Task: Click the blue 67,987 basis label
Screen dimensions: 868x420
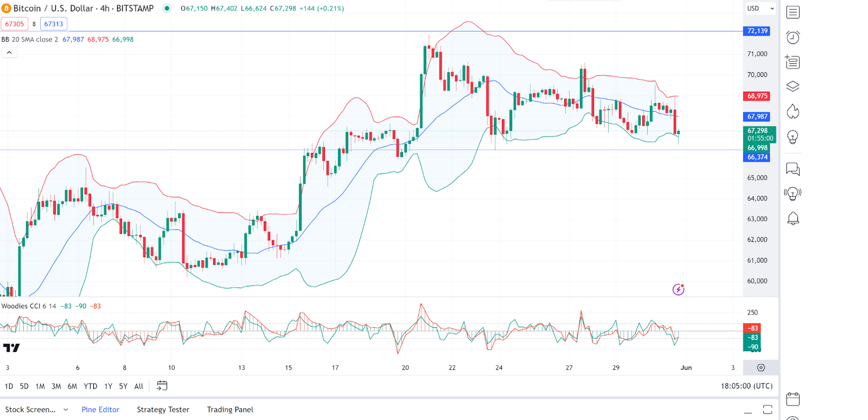Action: pyautogui.click(x=757, y=117)
